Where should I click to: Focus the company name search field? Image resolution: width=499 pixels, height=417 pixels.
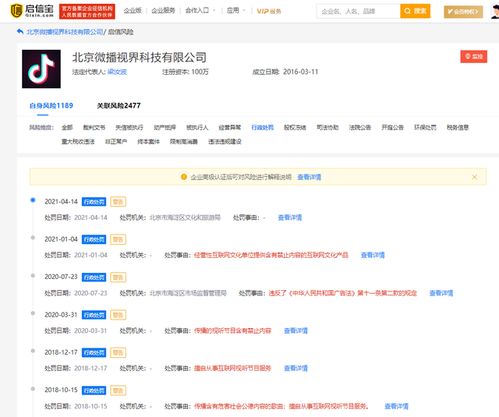click(x=358, y=11)
